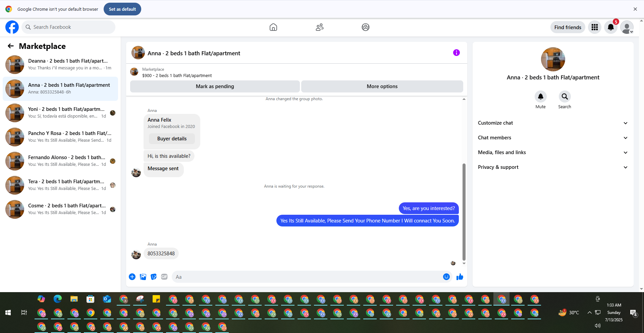Click Find friends button
644x333 pixels.
(568, 27)
